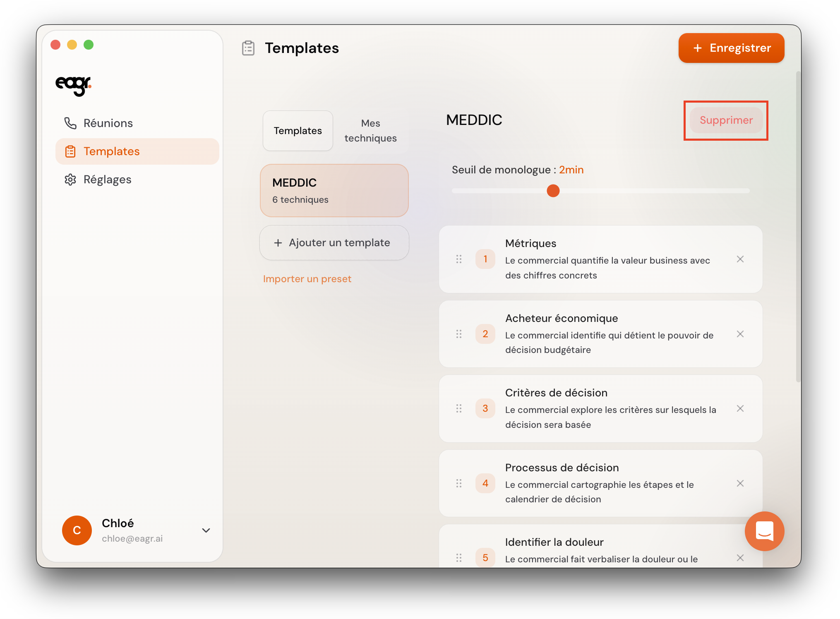Viewport: 840px width, 619px height.
Task: Click the Importer un preset link
Action: (x=307, y=279)
